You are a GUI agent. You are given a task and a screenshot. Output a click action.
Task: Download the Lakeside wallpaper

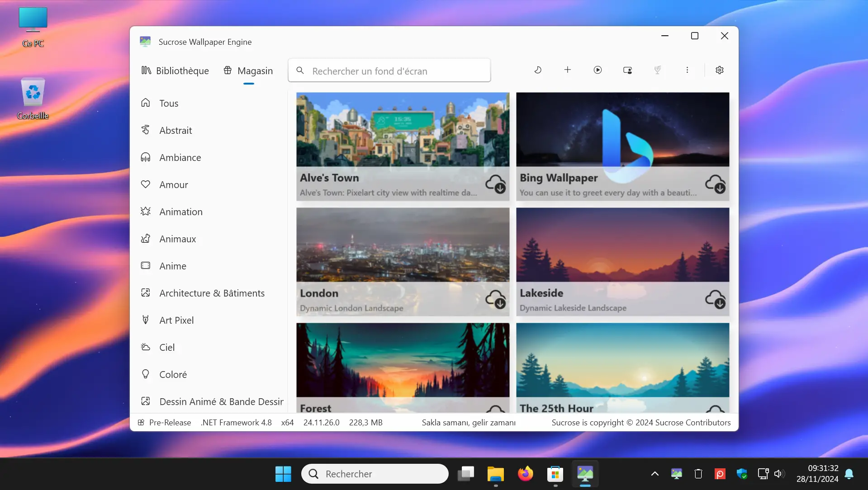point(715,299)
